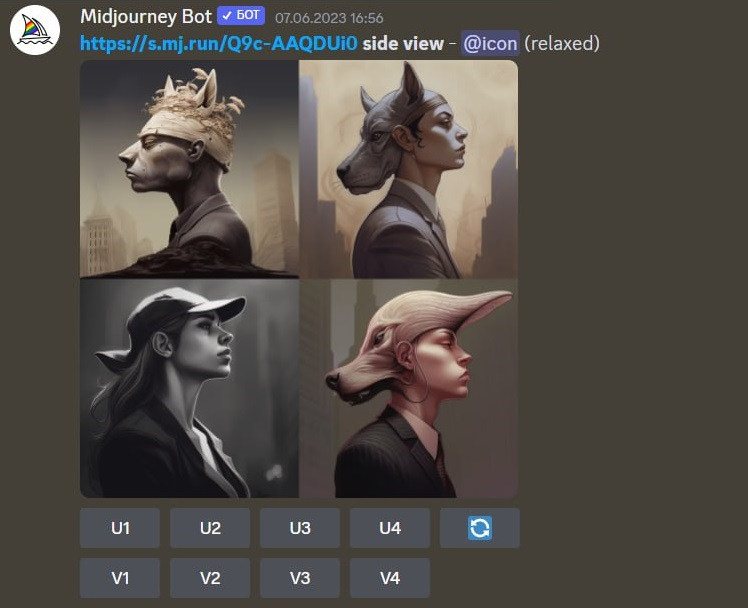748x608 pixels.
Task: Upscale the second image with U2
Action: [x=210, y=528]
